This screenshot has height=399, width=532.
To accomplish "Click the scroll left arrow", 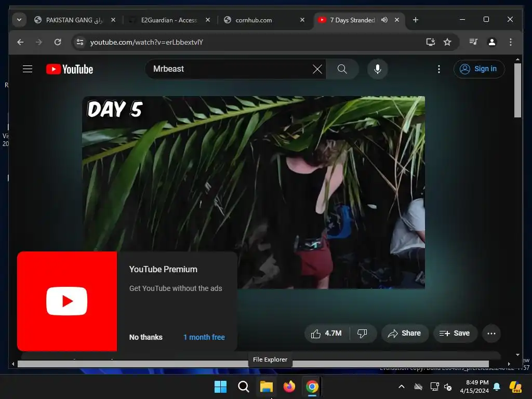I will tap(13, 364).
